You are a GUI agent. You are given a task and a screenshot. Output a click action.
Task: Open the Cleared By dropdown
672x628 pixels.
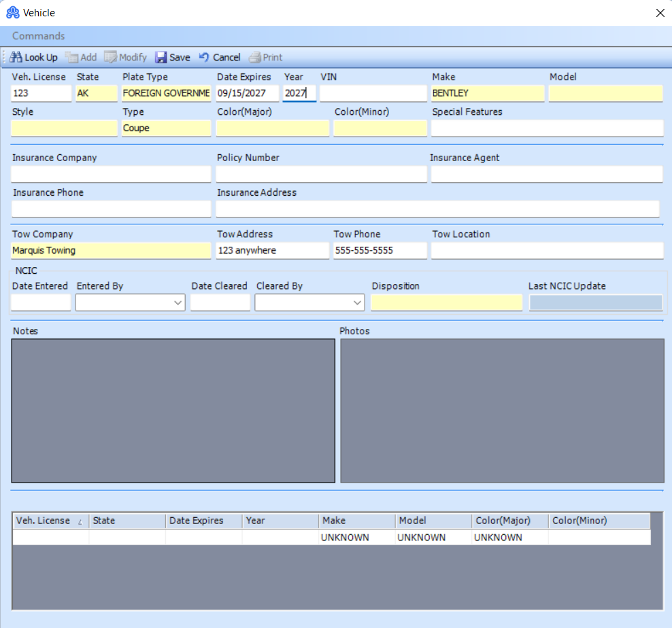pyautogui.click(x=357, y=302)
